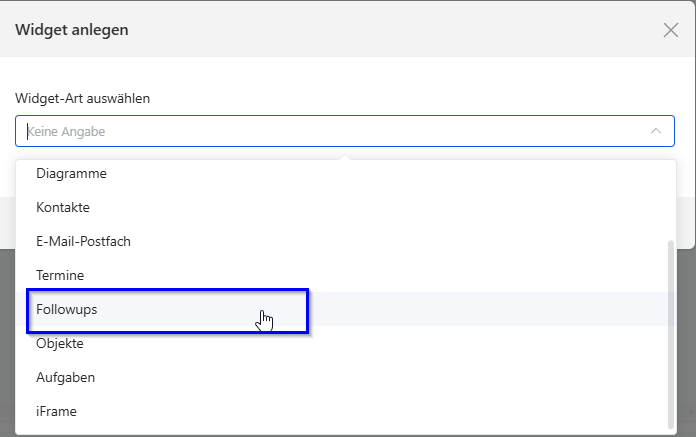Image resolution: width=696 pixels, height=437 pixels.
Task: Select Diagramme from the widget list
Action: tap(346, 173)
